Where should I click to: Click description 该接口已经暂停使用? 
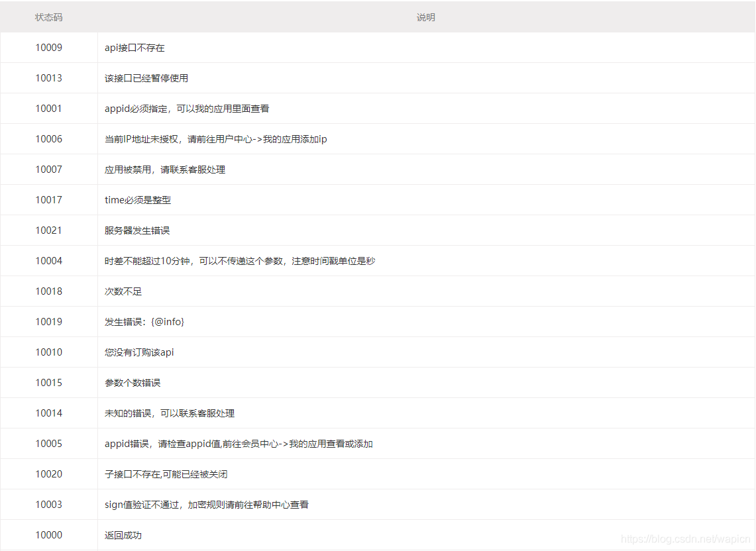coord(146,78)
